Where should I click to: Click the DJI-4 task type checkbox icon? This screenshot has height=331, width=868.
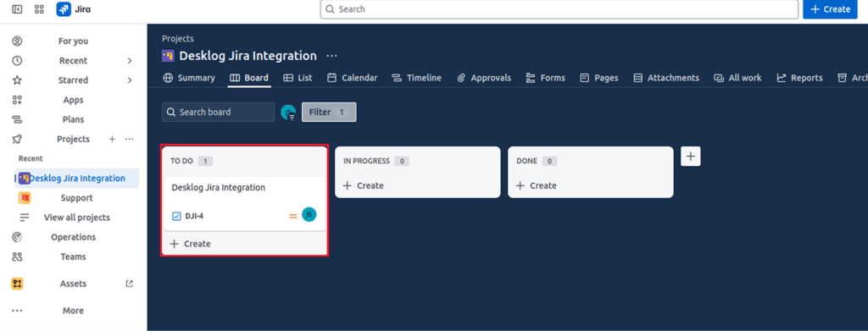point(176,216)
